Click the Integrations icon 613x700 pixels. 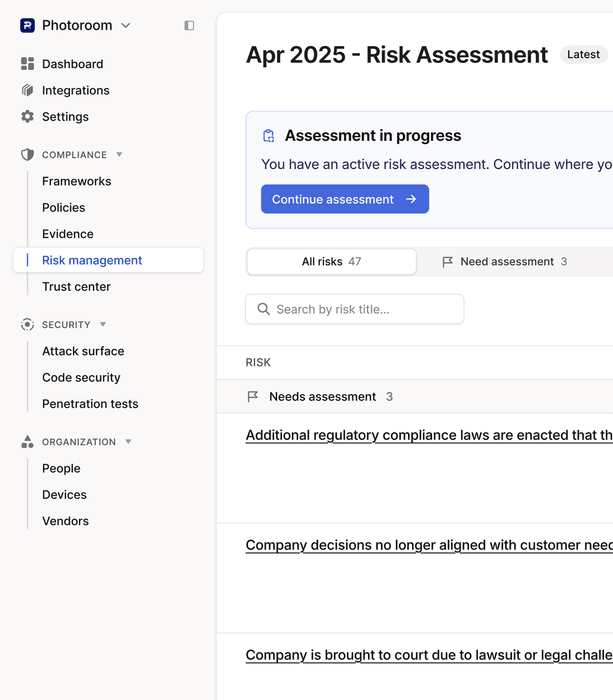pyautogui.click(x=27, y=90)
